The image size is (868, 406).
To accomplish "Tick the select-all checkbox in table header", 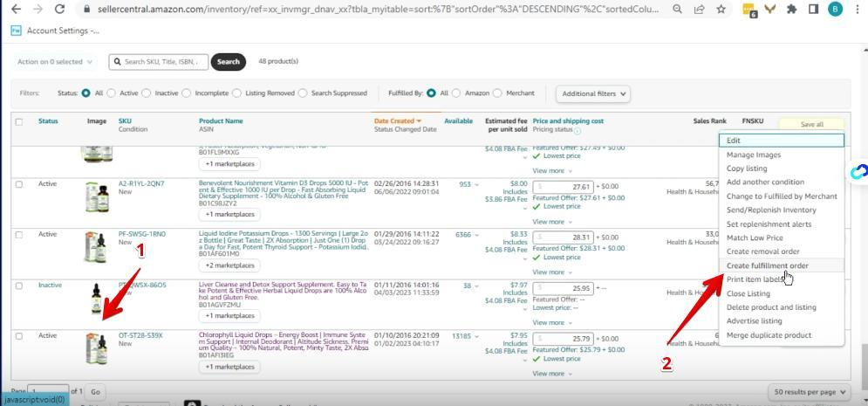I will pos(19,122).
